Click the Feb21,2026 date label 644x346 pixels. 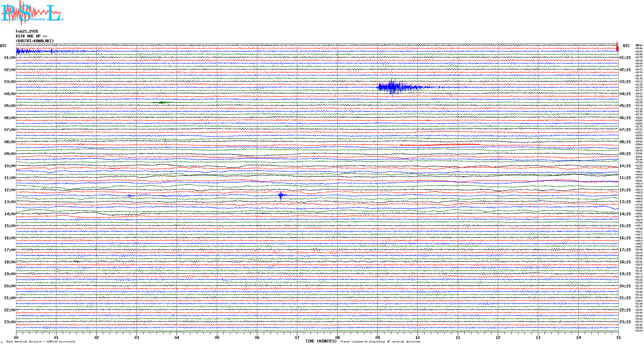click(27, 31)
